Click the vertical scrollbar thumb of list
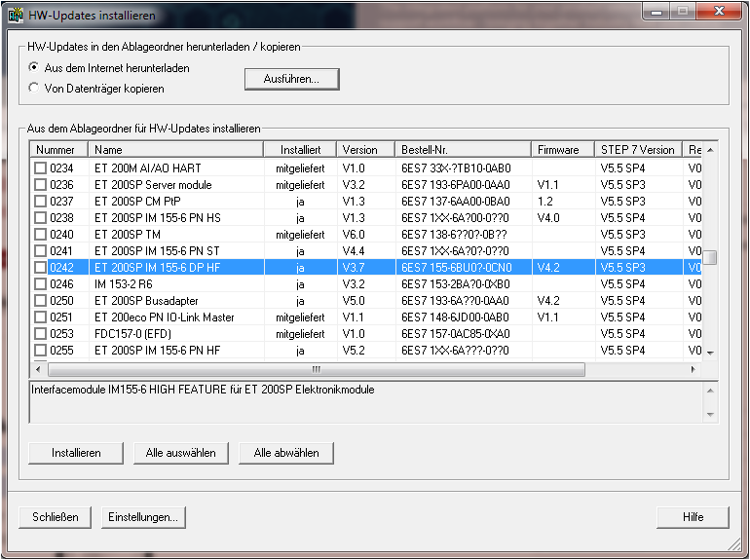The image size is (750, 560). coord(710,257)
